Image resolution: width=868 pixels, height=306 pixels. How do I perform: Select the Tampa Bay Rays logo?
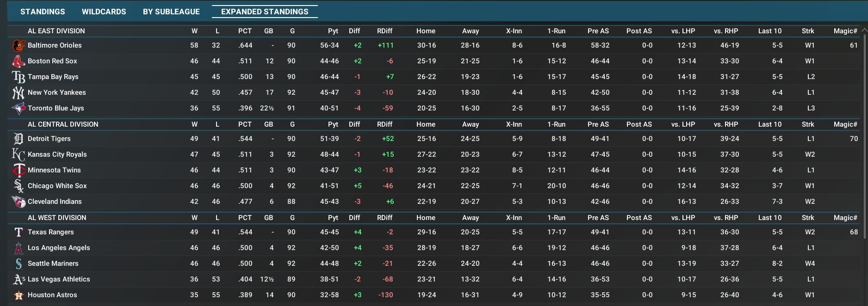(19, 77)
